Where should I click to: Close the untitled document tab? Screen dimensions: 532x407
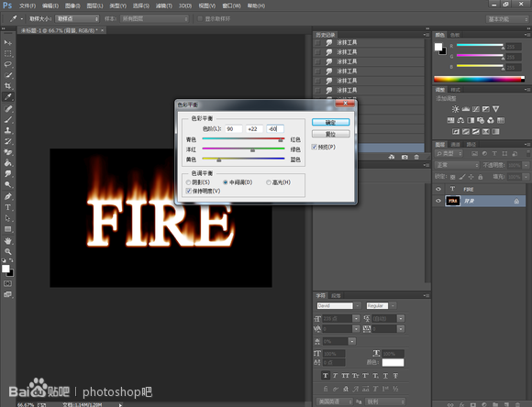point(102,30)
